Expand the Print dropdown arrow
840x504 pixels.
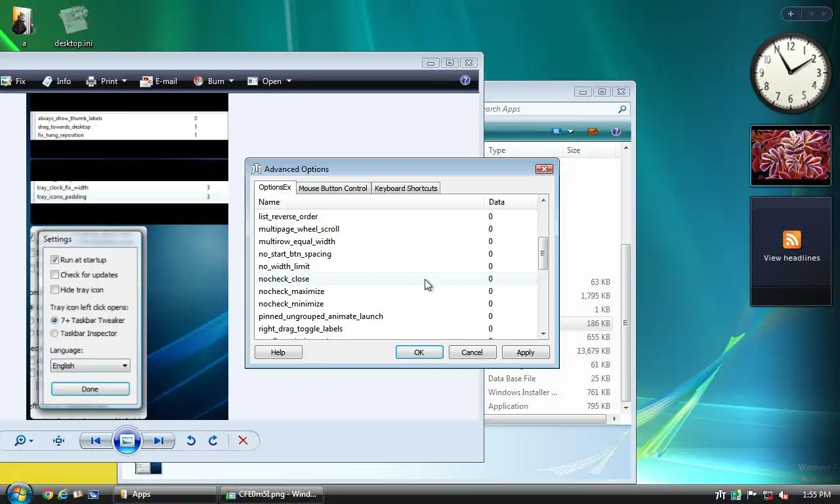click(124, 81)
